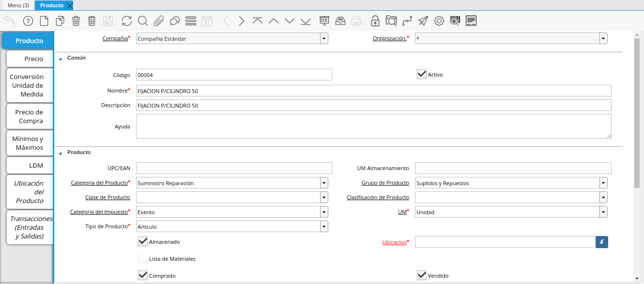Open the Compañía dropdown

(324, 38)
